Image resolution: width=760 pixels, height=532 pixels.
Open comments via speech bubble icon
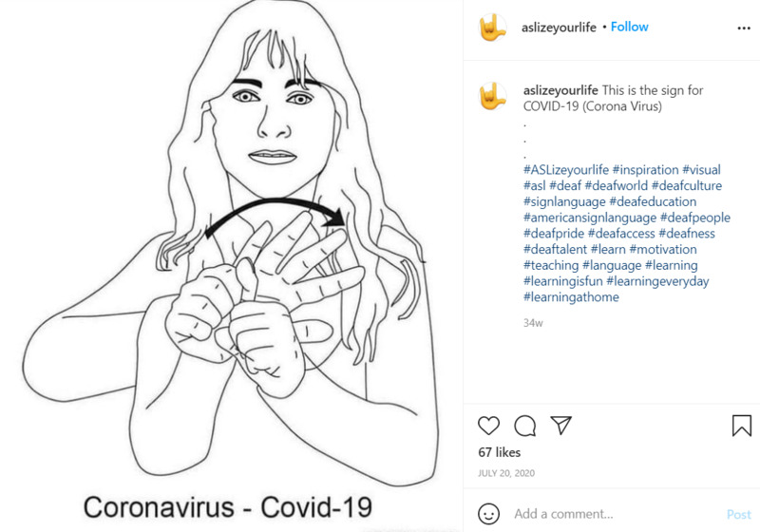525,426
